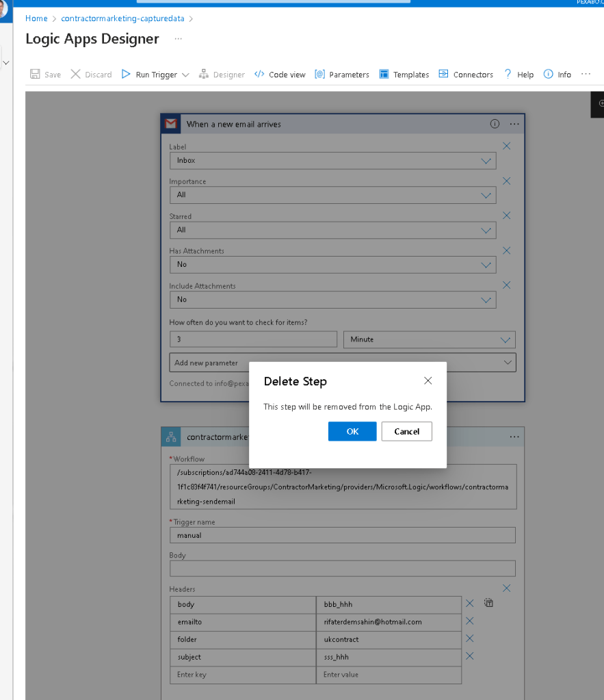Delete the emailto header row
The height and width of the screenshot is (700, 604).
[x=470, y=621]
